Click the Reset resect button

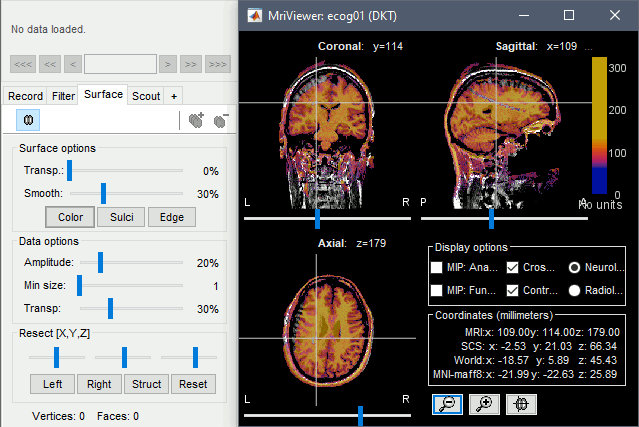click(x=194, y=384)
